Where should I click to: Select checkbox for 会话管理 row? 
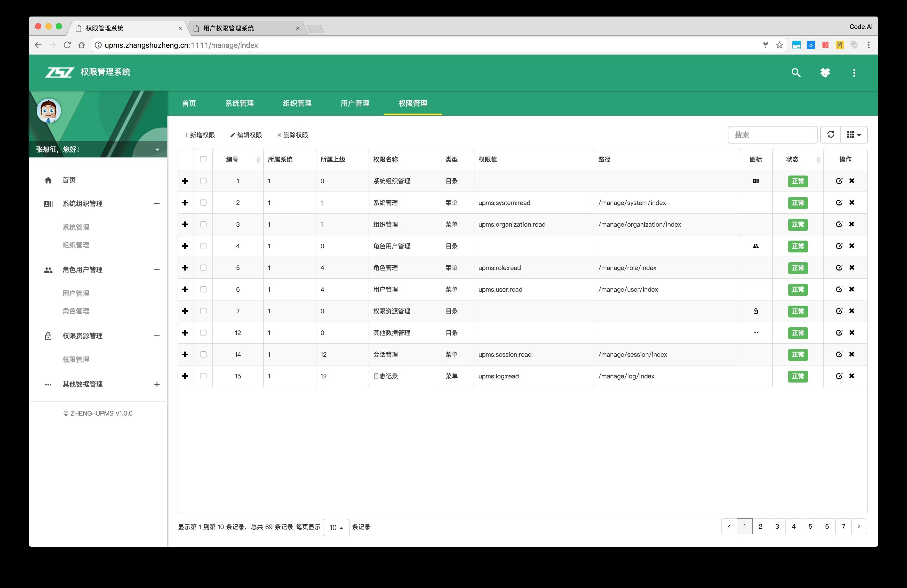[203, 354]
